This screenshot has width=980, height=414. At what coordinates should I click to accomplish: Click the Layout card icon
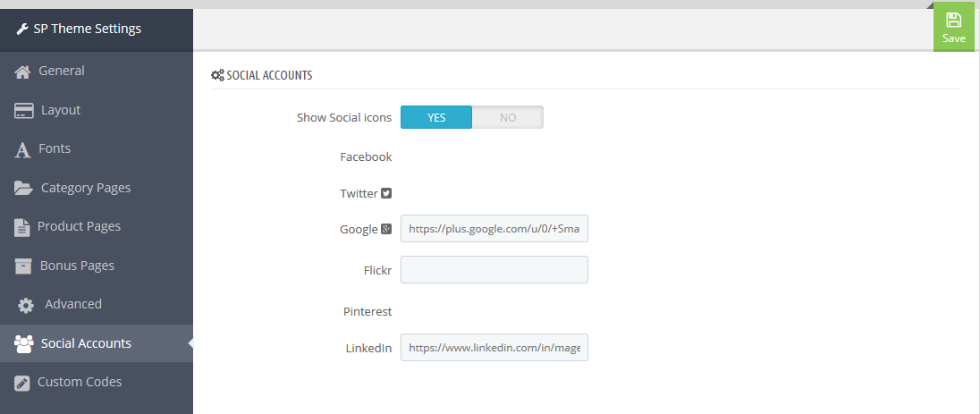point(24,111)
